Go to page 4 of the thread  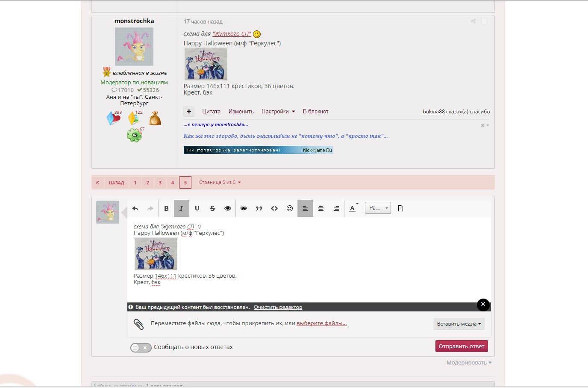coord(173,183)
